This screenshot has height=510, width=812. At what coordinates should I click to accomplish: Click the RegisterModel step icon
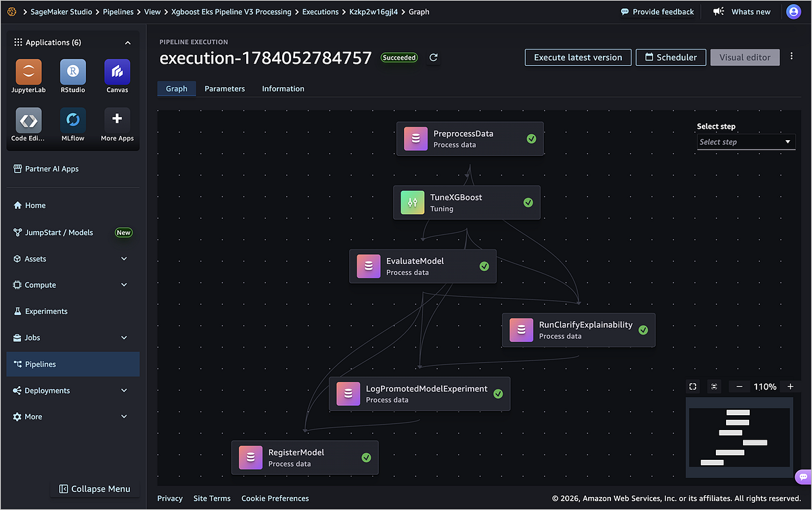(x=250, y=457)
